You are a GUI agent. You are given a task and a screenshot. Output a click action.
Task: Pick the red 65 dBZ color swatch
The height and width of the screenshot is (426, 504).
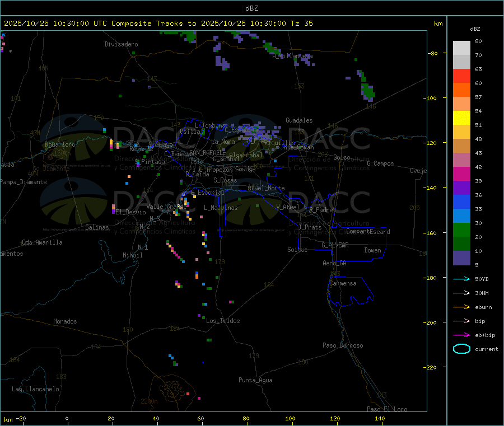[x=461, y=76]
